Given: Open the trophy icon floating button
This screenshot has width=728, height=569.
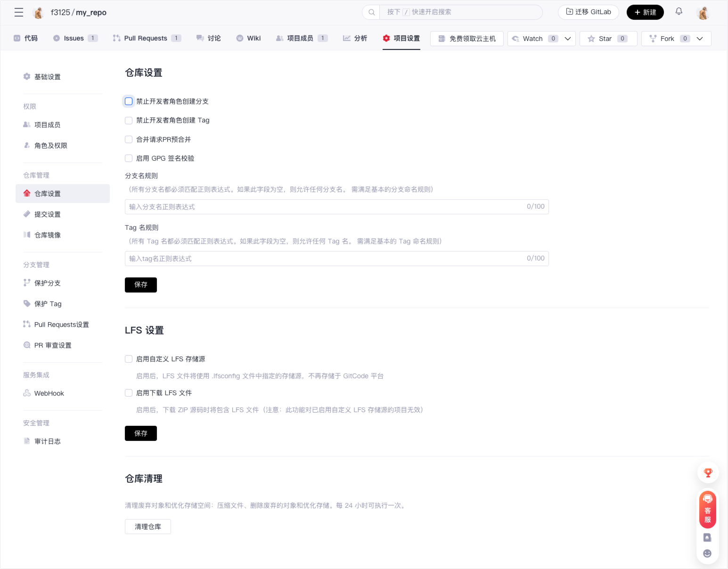Looking at the screenshot, I should [708, 472].
